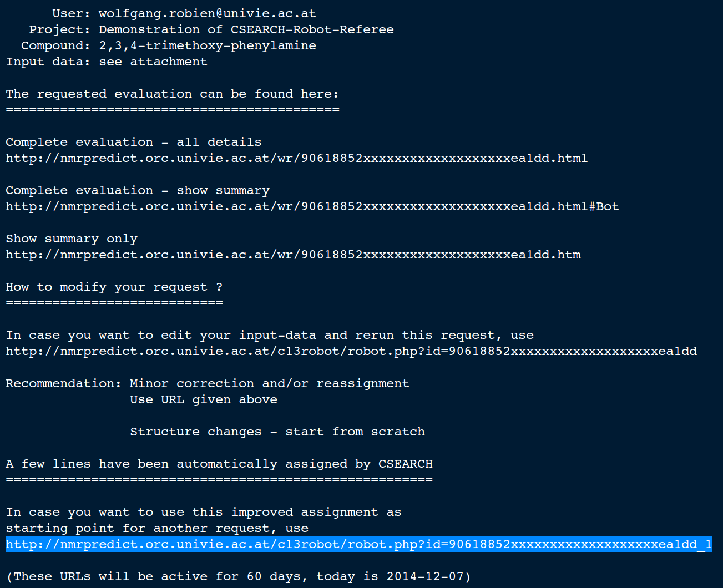Click the compound name 2,3,4-trimethoxy-phenylamine
The width and height of the screenshot is (723, 588).
click(x=207, y=45)
